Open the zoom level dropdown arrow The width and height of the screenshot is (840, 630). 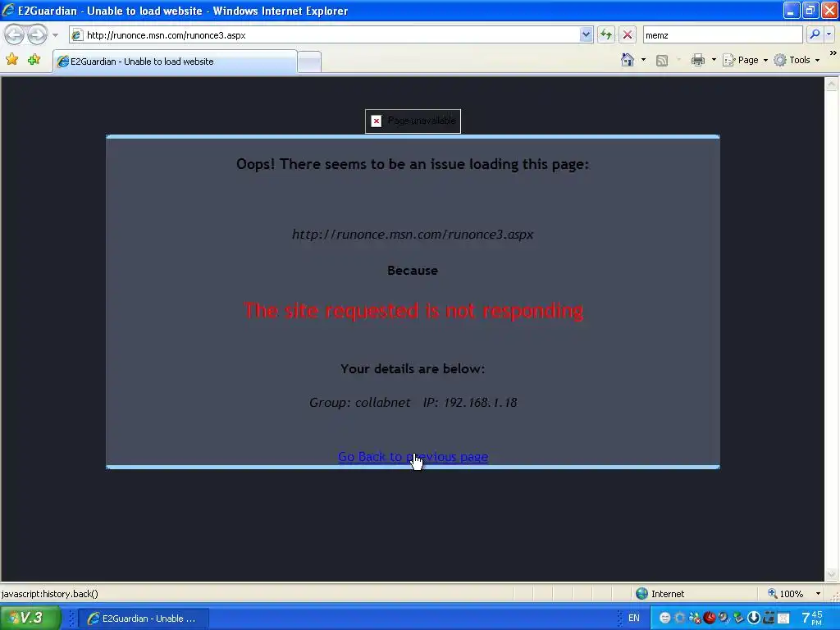(x=818, y=594)
